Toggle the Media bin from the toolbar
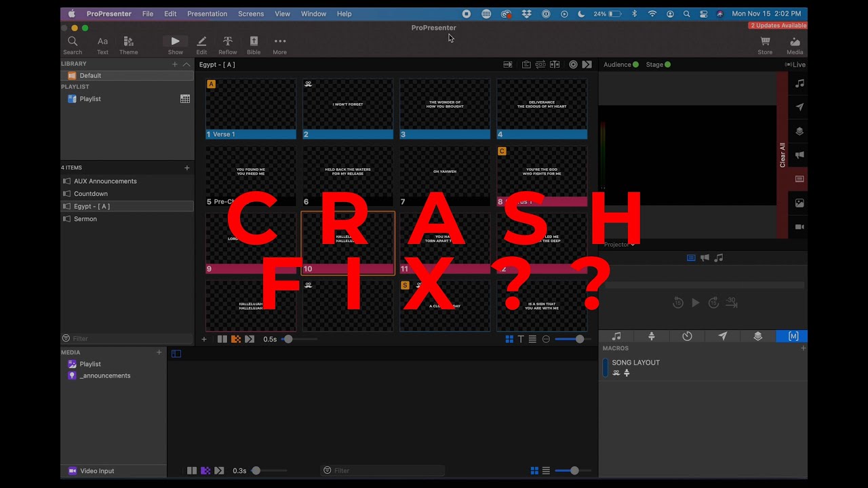Viewport: 868px width, 488px height. 795,45
